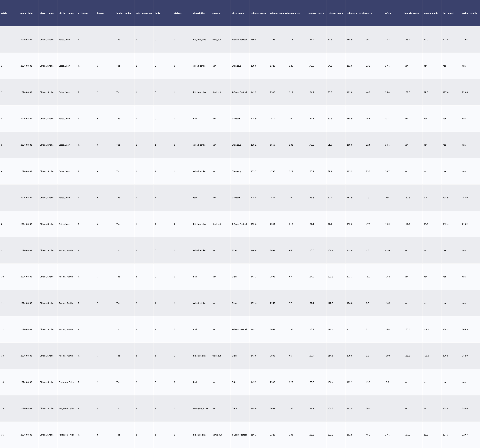Click Ferguson, Tyler in row 14
Screen dimensions: 480x448
point(66,382)
